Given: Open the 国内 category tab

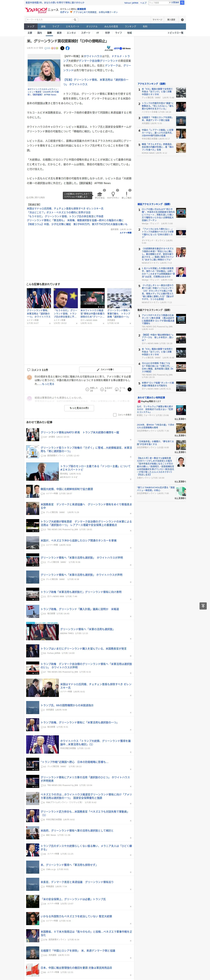Looking at the screenshot, I should 40,33.
